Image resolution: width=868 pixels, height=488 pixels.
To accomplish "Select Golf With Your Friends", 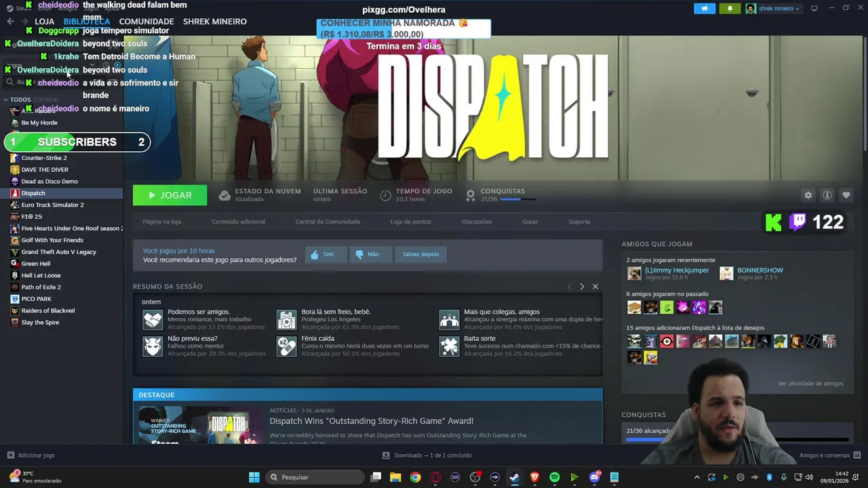I will [x=52, y=240].
